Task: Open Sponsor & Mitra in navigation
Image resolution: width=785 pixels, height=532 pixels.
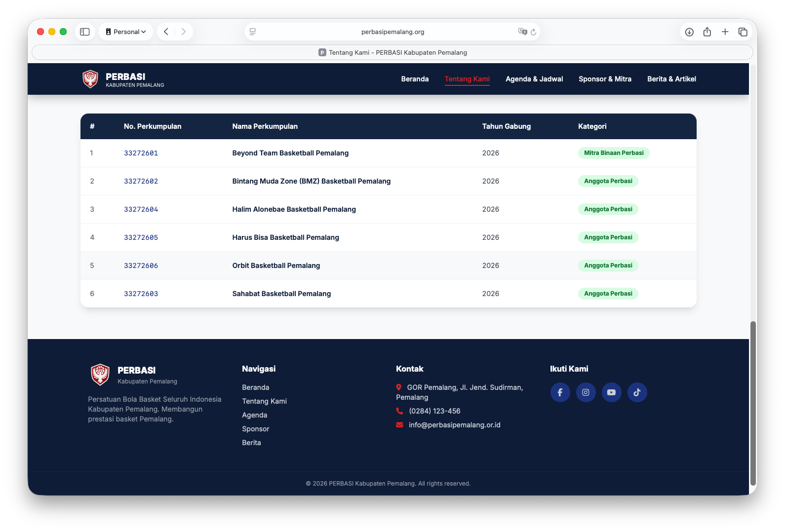Action: (605, 79)
